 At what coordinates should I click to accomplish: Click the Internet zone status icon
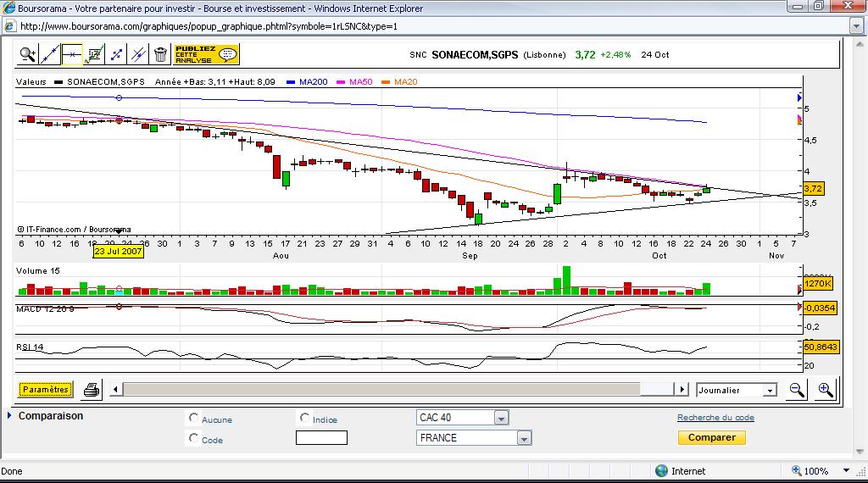(x=661, y=471)
